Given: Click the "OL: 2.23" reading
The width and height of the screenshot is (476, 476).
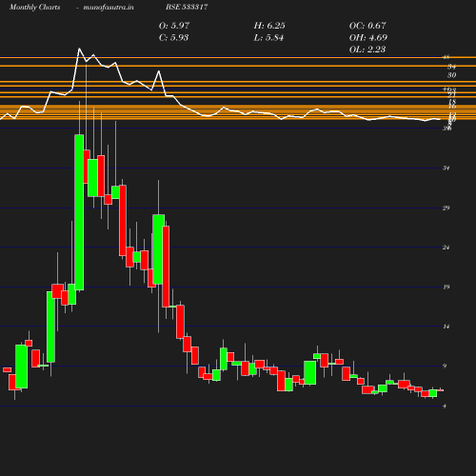Looking at the screenshot, I should 367,50.
